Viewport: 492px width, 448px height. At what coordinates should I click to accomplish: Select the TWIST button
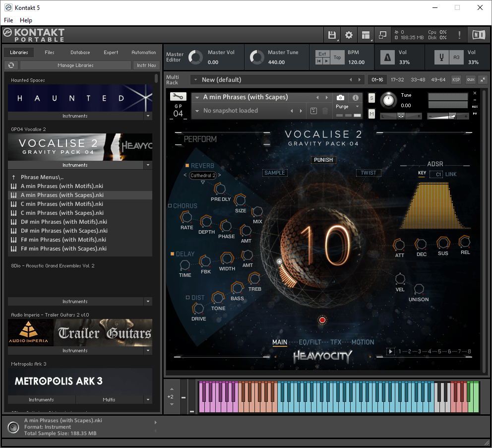pyautogui.click(x=369, y=173)
